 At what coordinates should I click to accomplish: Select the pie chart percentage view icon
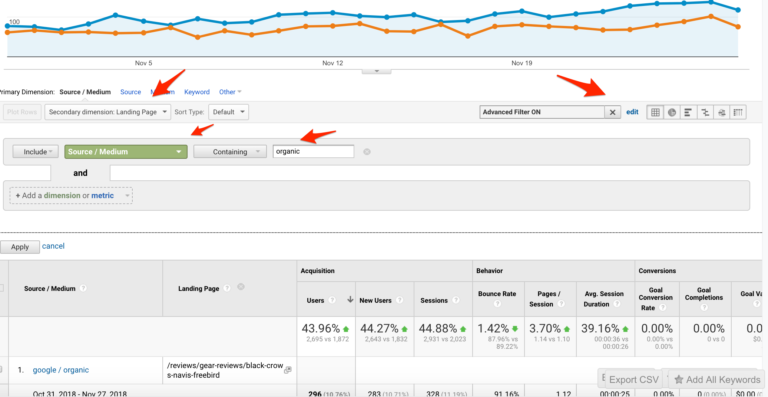(672, 112)
